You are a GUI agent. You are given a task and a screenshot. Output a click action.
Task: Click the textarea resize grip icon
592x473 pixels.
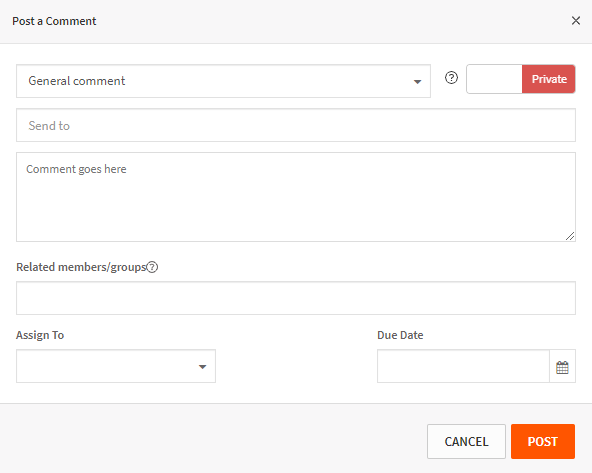(x=570, y=236)
